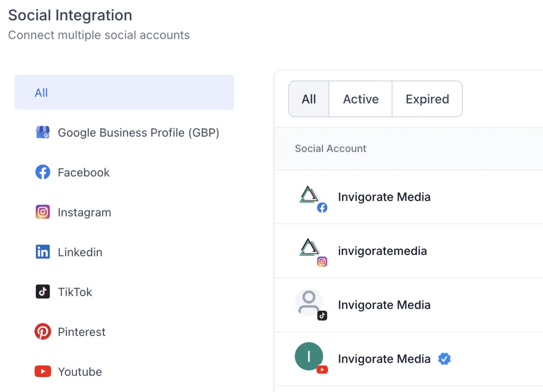Click the Social Integration page heading
543x392 pixels.
pyautogui.click(x=70, y=15)
